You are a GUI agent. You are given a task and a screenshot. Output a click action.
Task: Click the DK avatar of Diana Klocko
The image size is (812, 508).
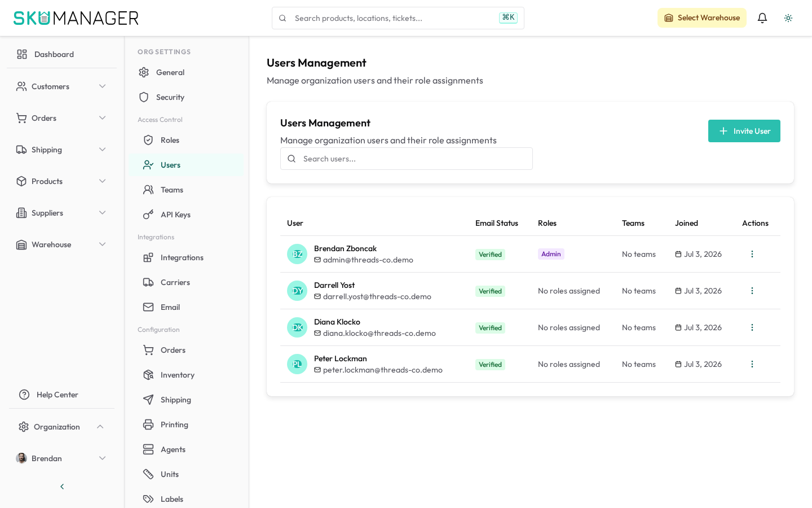coord(297,327)
